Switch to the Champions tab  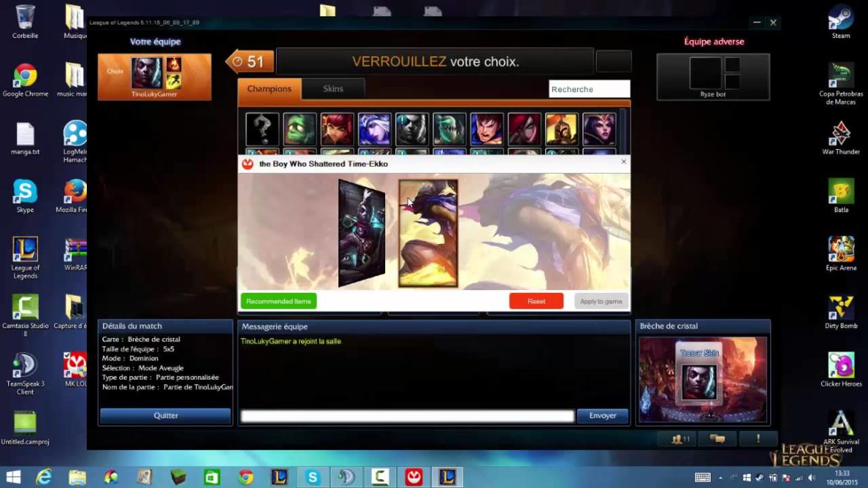tap(269, 89)
